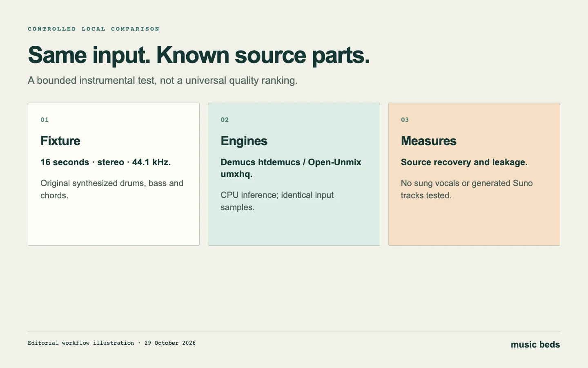The image size is (588, 368).
Task: Click the '03' number in Measures card
Action: (x=405, y=120)
